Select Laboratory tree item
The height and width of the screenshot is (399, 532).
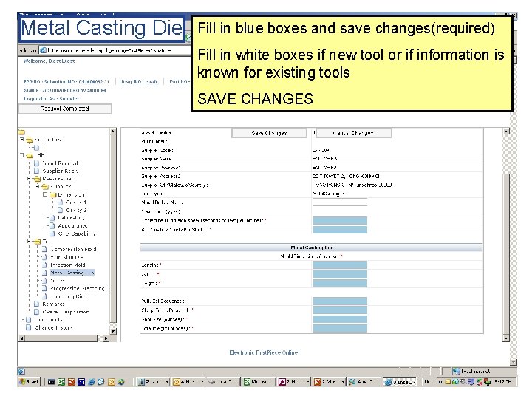pos(71,218)
